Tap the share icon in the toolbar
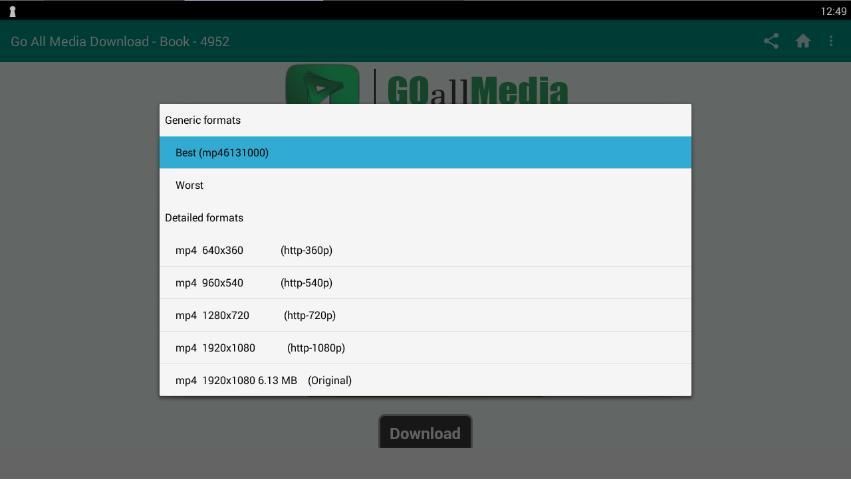The height and width of the screenshot is (480, 851). point(771,41)
